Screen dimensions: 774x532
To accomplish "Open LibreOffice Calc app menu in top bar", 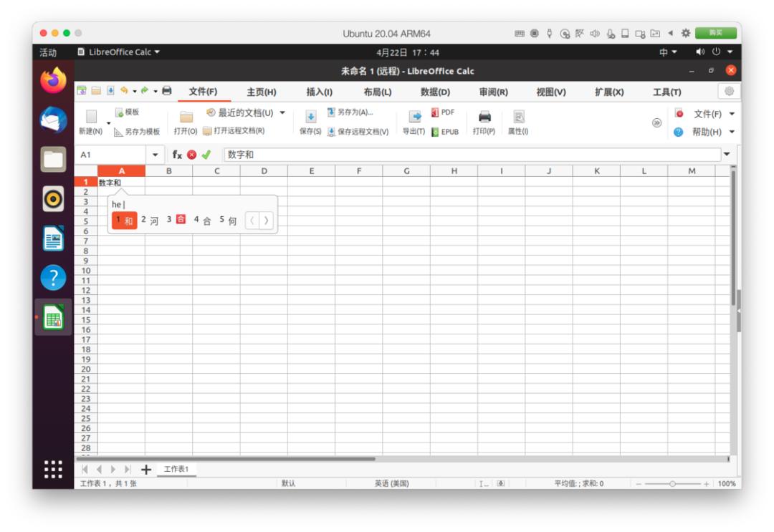I will click(x=118, y=52).
